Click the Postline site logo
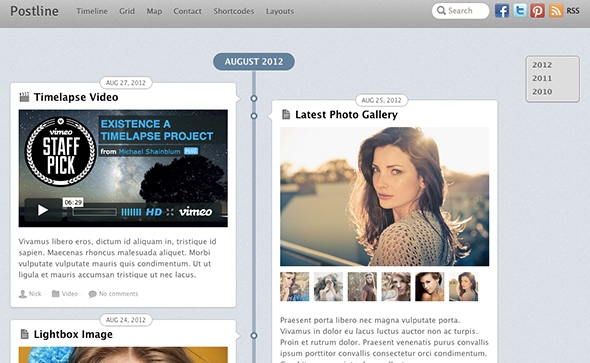590x363 pixels. [x=34, y=11]
